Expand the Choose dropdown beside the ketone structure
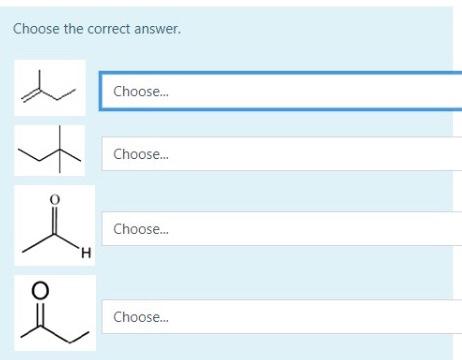This screenshot has width=462, height=360. point(282,317)
